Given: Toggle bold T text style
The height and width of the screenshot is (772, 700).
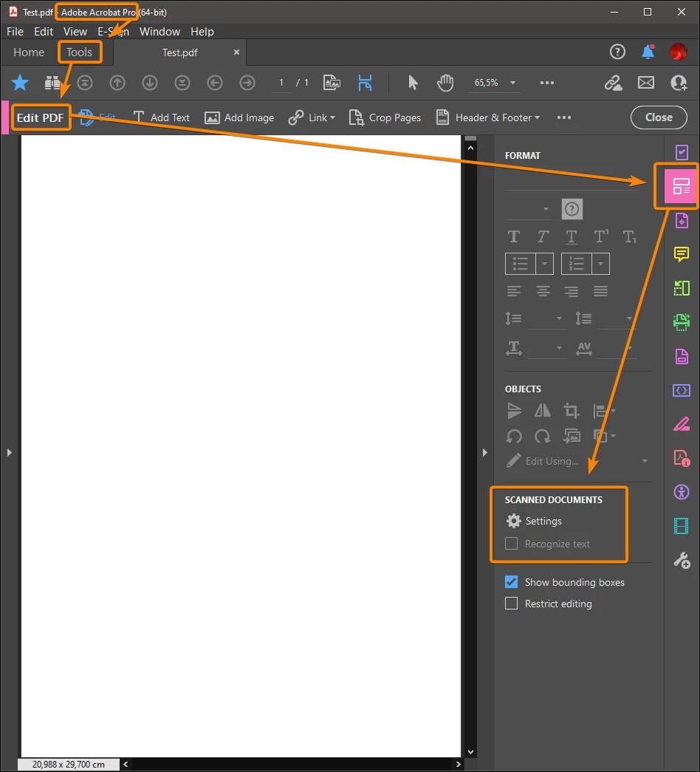Looking at the screenshot, I should (x=513, y=237).
